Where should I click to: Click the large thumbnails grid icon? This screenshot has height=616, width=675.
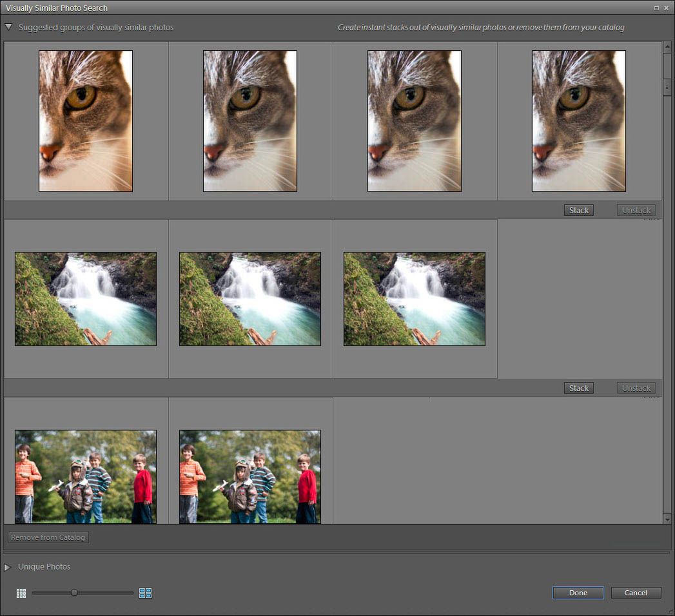pos(146,593)
